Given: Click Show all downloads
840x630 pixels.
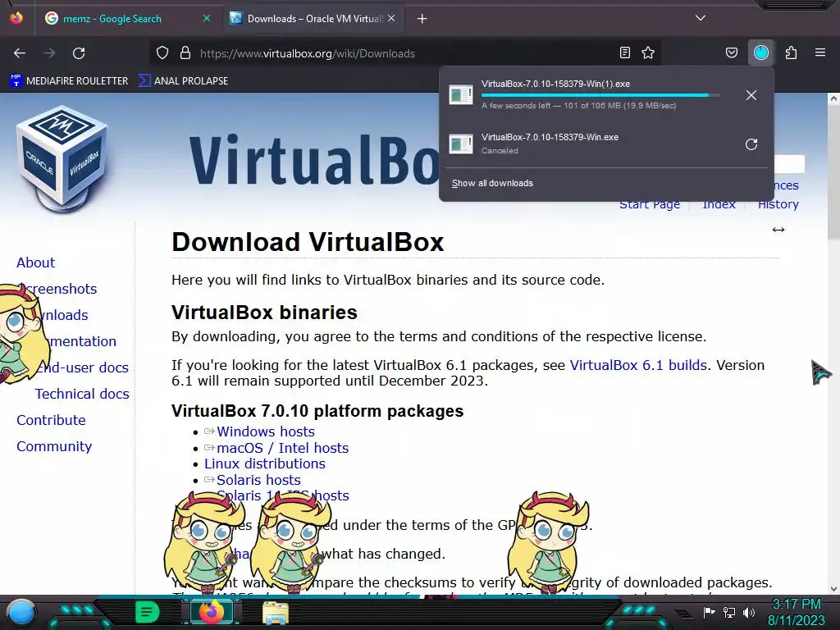Looking at the screenshot, I should pos(492,183).
